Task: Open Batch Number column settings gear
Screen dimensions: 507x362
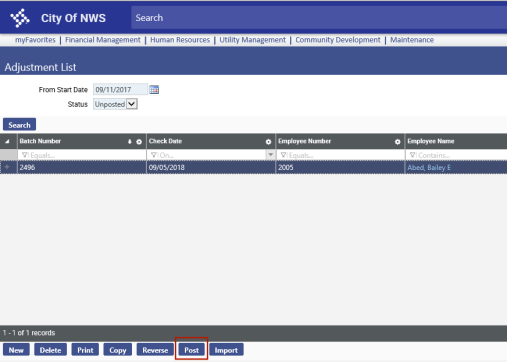Action: coord(139,142)
